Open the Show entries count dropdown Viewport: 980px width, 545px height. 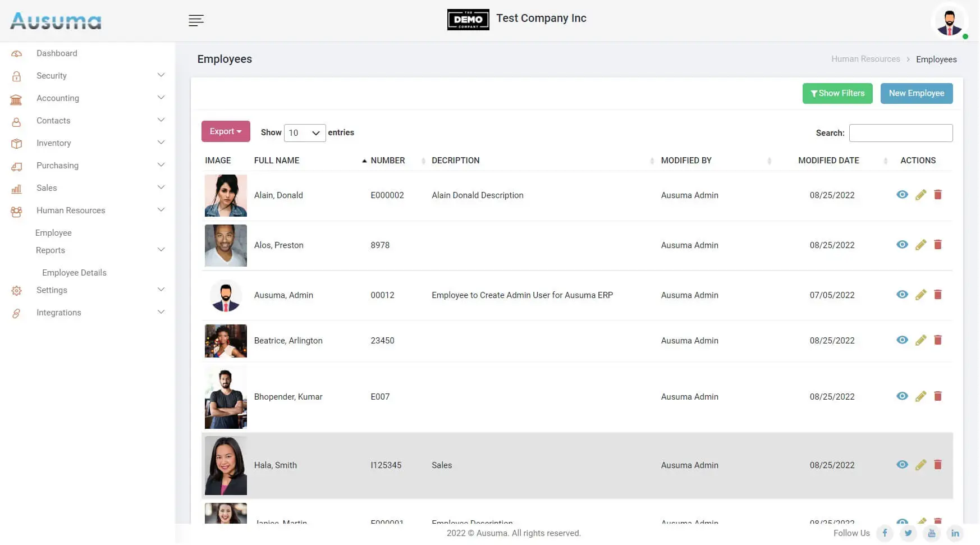[x=304, y=133]
